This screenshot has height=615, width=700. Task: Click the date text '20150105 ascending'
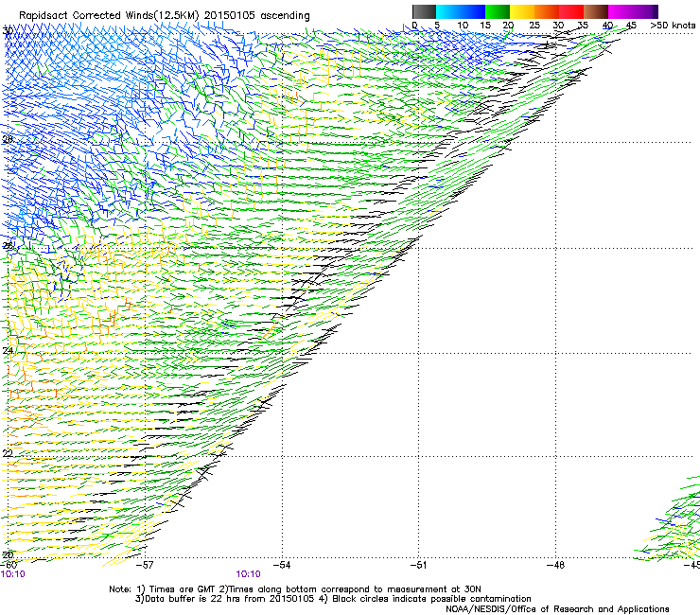click(257, 15)
